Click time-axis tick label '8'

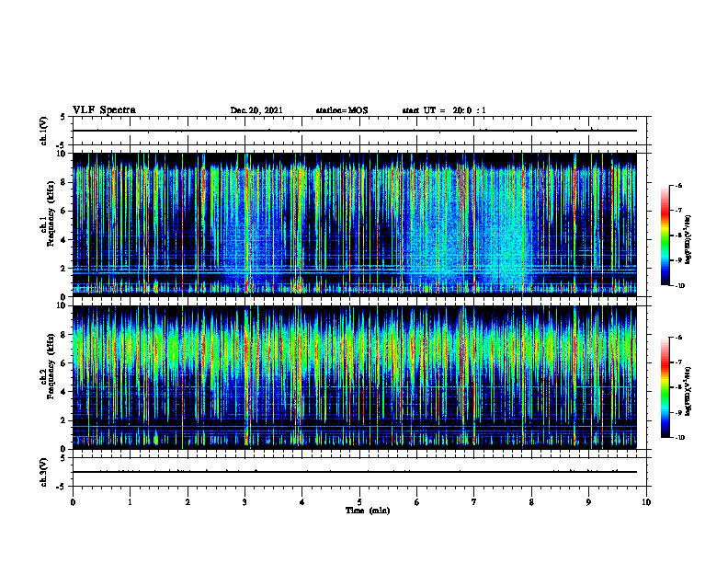(531, 502)
